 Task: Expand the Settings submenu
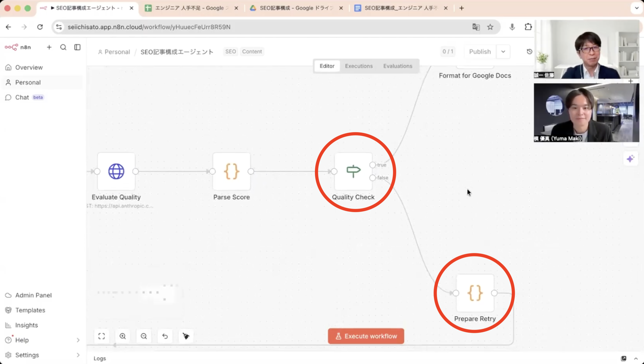click(78, 355)
